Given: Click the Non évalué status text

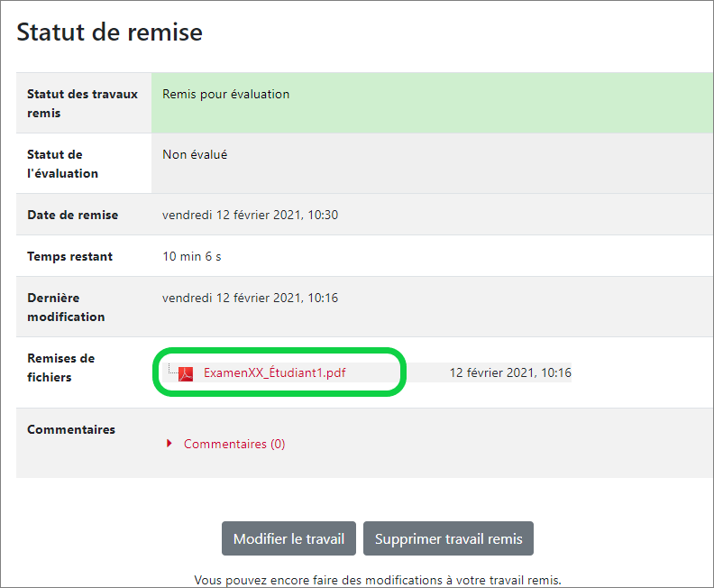Looking at the screenshot, I should tap(195, 154).
